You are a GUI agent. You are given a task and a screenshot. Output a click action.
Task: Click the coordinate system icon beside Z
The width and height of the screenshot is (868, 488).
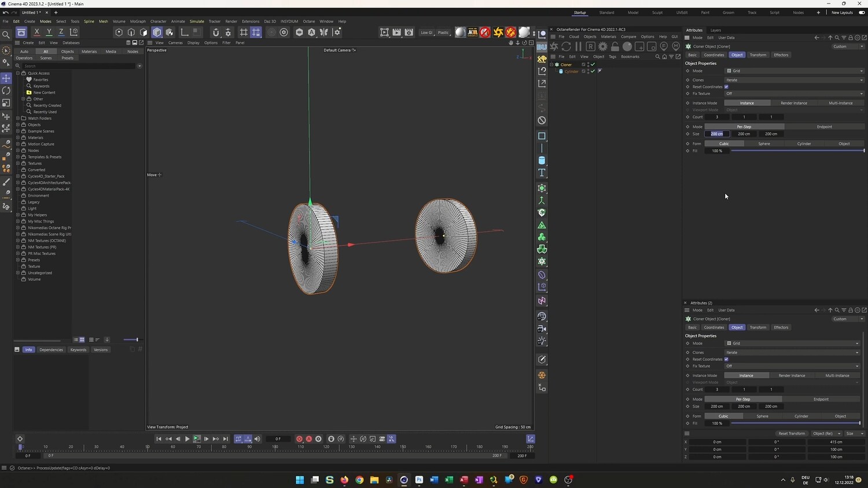73,32
